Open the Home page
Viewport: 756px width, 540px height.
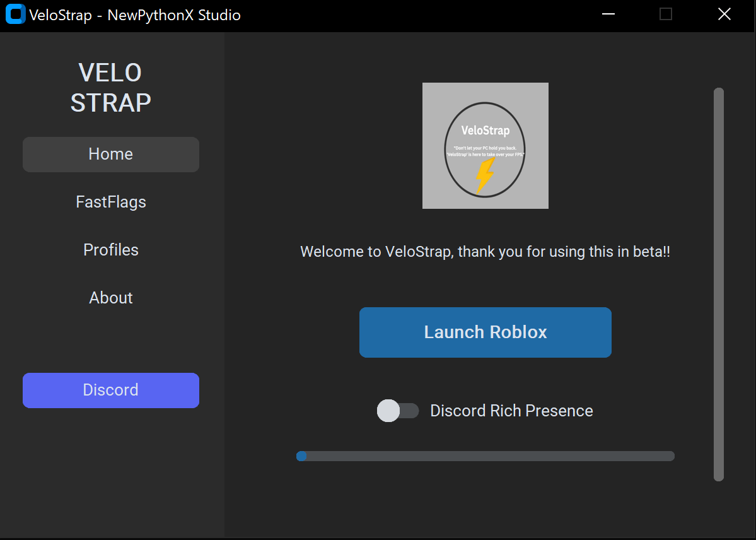[x=111, y=155]
